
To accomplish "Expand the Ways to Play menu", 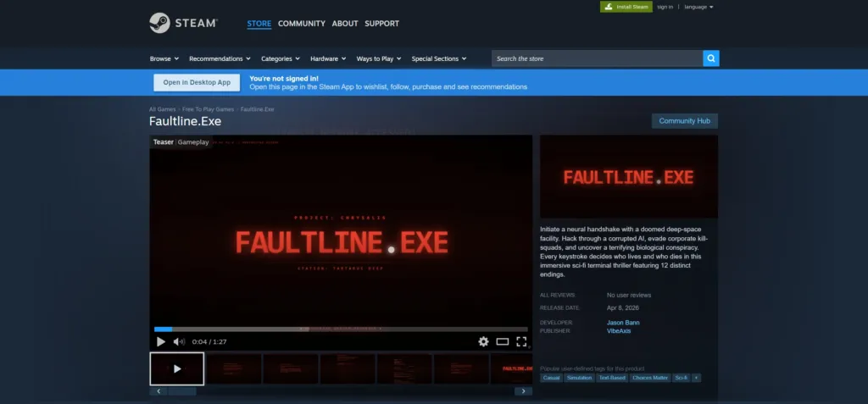I will (379, 58).
